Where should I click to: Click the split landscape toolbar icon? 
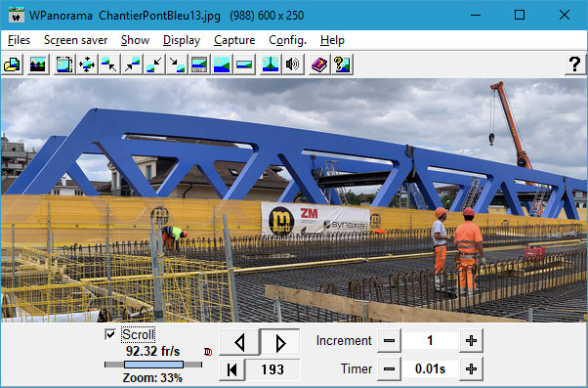pyautogui.click(x=271, y=65)
